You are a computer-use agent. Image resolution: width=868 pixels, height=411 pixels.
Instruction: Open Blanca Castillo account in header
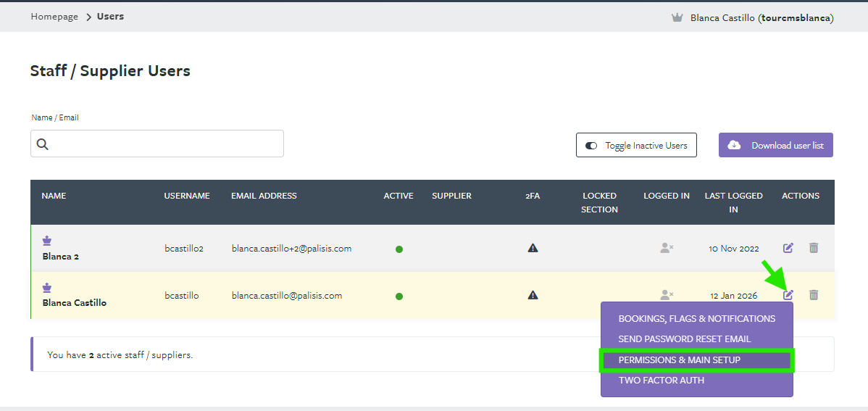pos(761,17)
